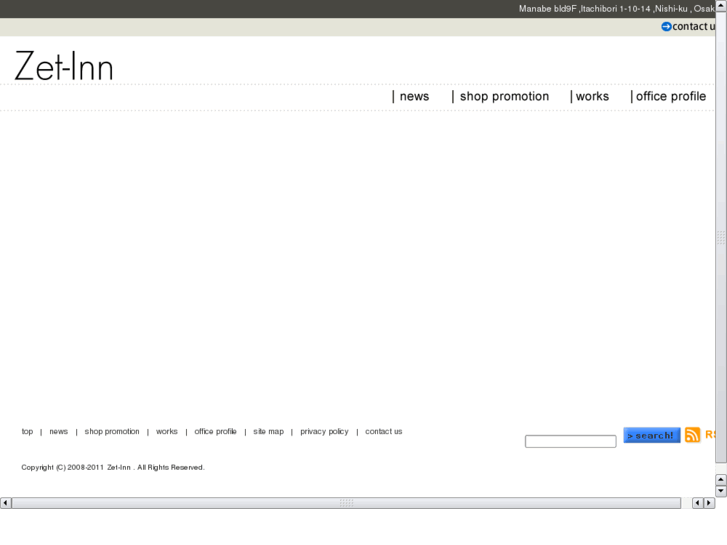Click the Zet-Inn logo
The image size is (727, 545).
click(x=64, y=66)
